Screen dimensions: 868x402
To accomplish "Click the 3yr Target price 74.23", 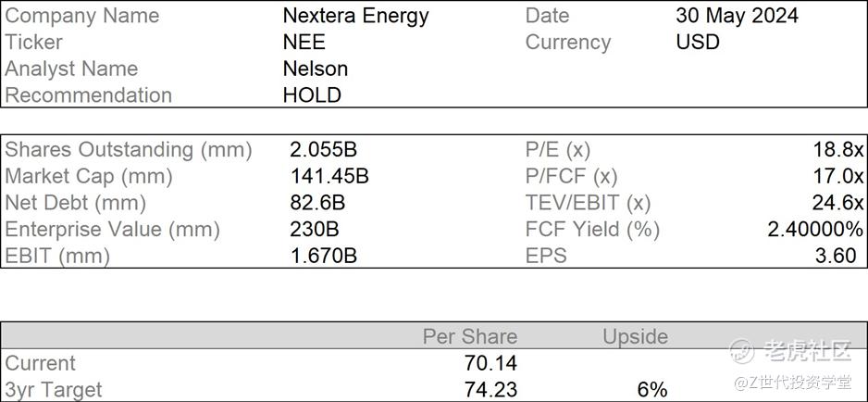I will point(491,389).
